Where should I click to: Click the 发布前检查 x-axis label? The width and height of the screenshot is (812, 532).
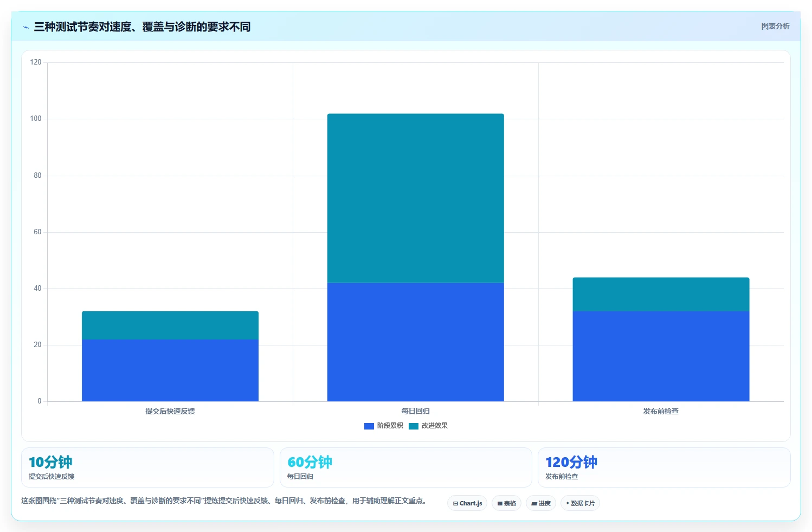(x=661, y=411)
